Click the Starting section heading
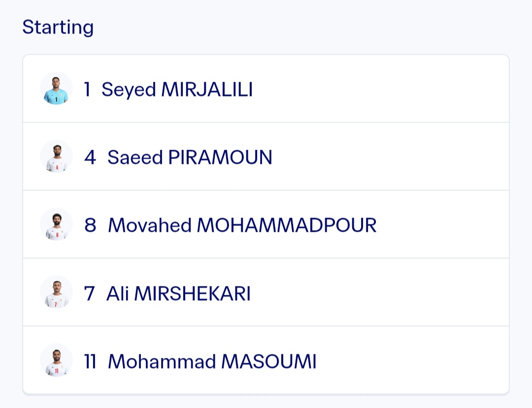 (x=58, y=27)
